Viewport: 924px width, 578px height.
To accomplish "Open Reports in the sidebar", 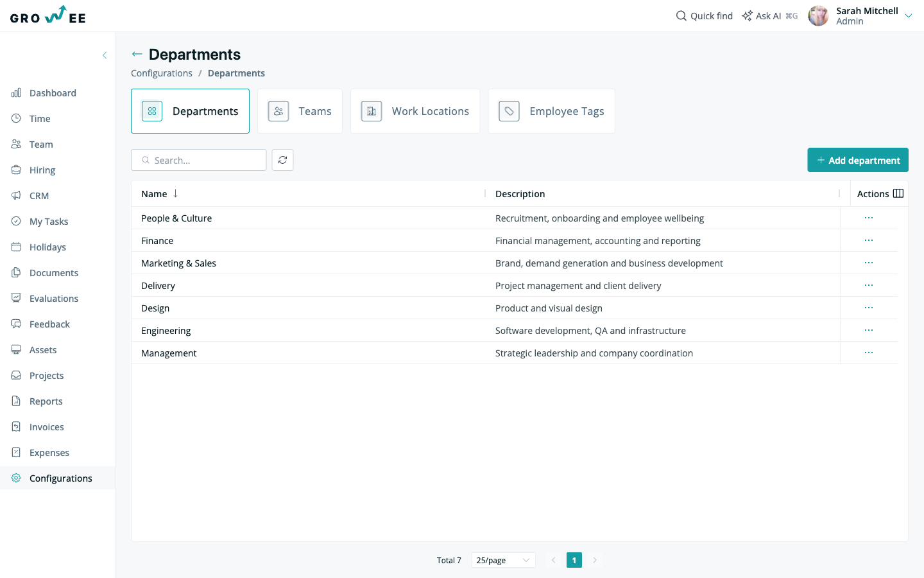I will click(x=46, y=401).
